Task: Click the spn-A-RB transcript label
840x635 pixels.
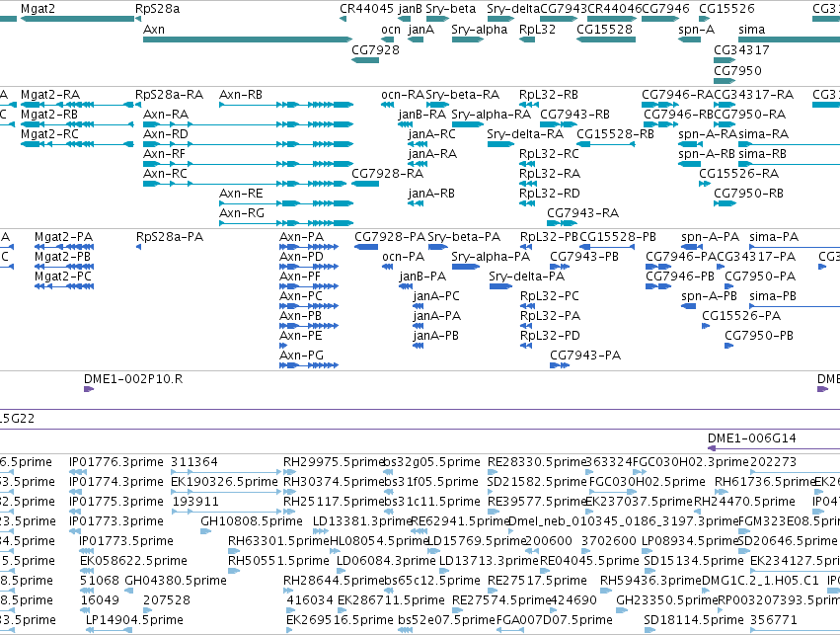Action: click(x=707, y=154)
